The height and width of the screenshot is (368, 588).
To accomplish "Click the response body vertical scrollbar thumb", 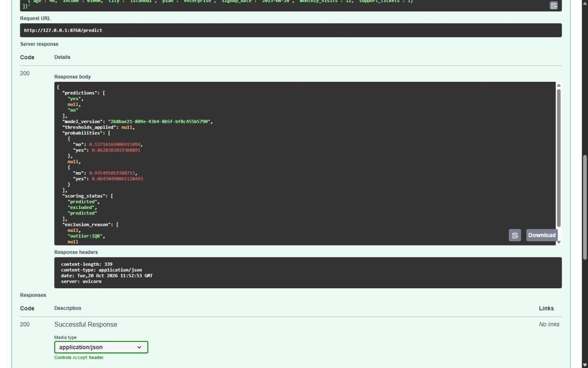I will click(559, 157).
